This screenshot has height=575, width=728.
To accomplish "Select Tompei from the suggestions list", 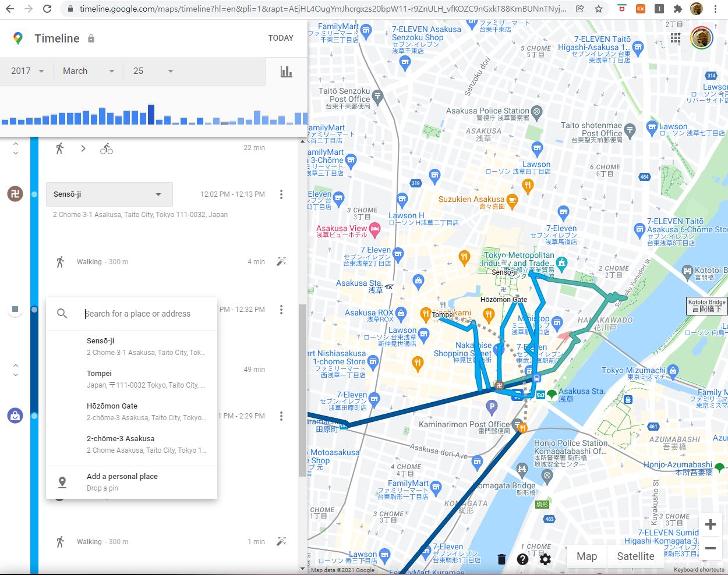I will coord(132,379).
